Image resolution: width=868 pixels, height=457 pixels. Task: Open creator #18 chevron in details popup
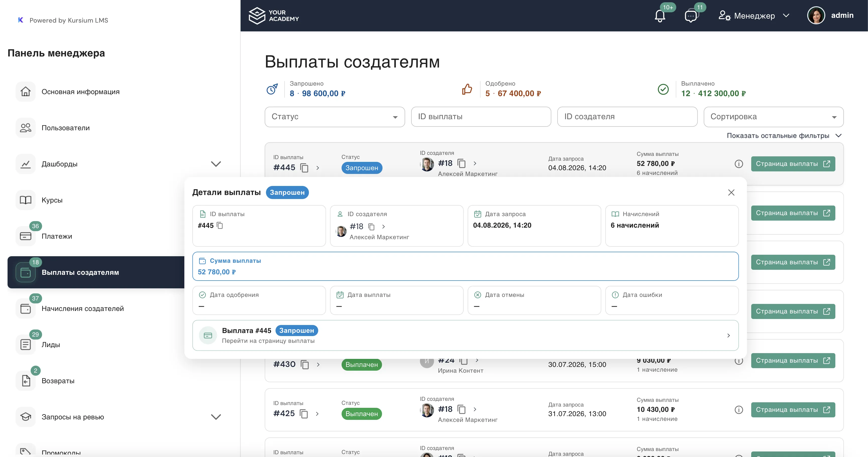click(x=383, y=227)
